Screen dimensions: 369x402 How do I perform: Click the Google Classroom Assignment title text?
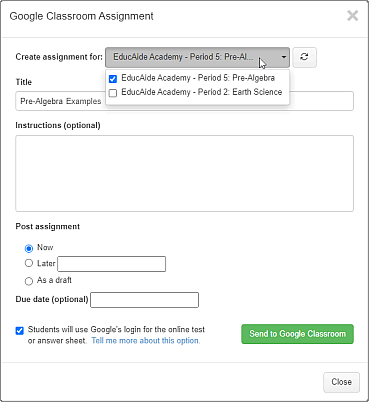pyautogui.click(x=82, y=16)
